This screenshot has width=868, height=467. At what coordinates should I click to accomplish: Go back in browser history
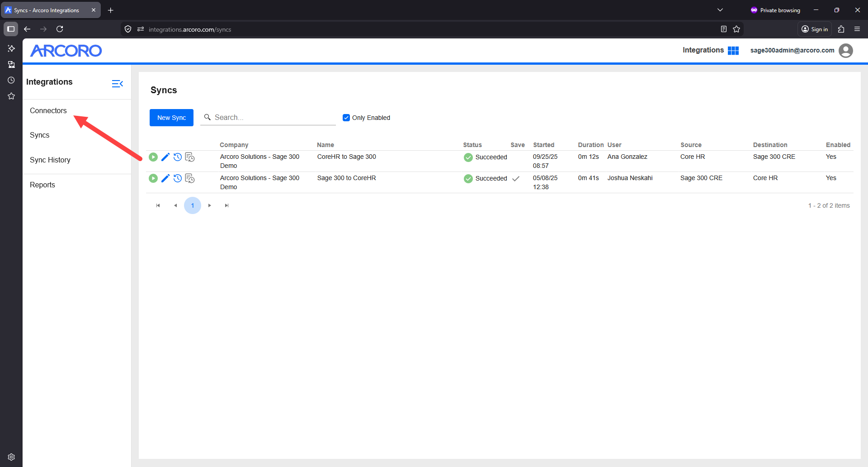click(27, 29)
